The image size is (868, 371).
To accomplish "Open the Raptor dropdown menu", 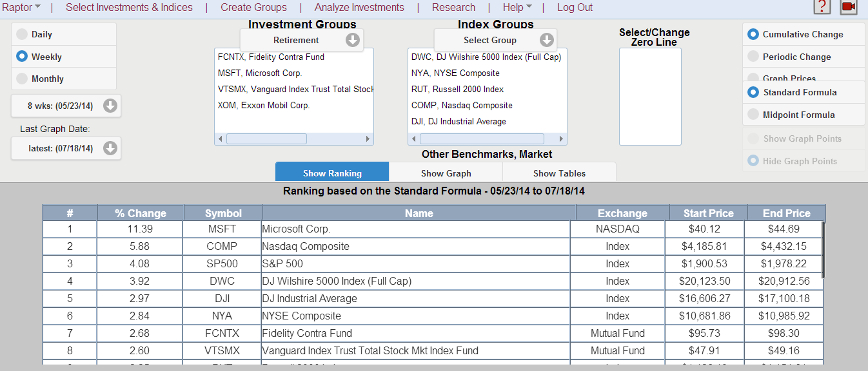I will pos(21,7).
